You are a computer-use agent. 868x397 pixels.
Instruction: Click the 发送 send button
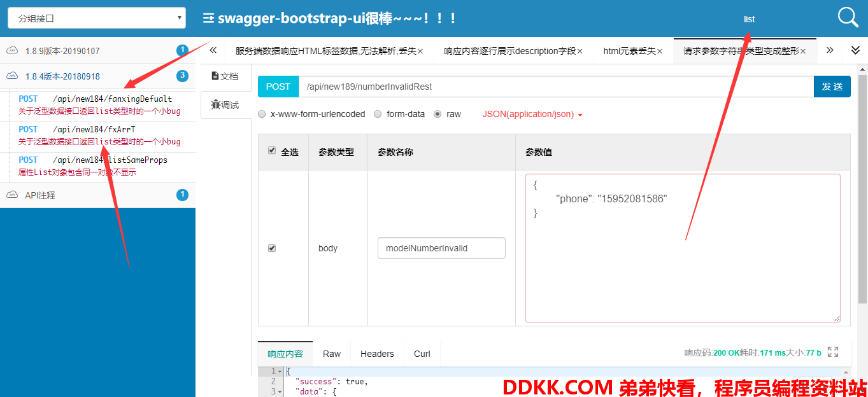(x=832, y=87)
